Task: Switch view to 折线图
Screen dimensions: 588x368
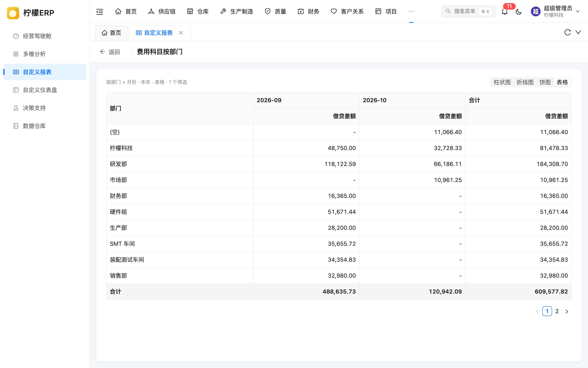Action: tap(525, 82)
